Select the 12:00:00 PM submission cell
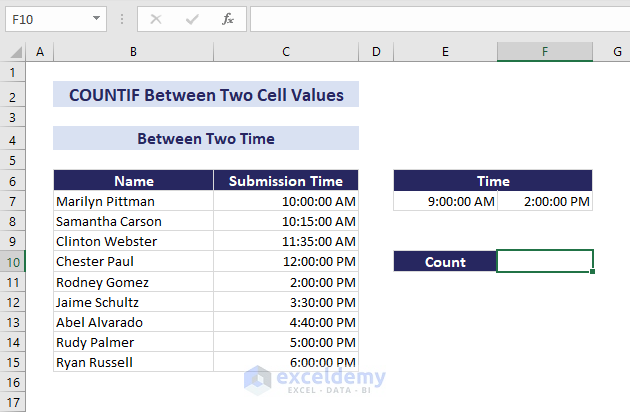This screenshot has width=630, height=412. coord(286,262)
